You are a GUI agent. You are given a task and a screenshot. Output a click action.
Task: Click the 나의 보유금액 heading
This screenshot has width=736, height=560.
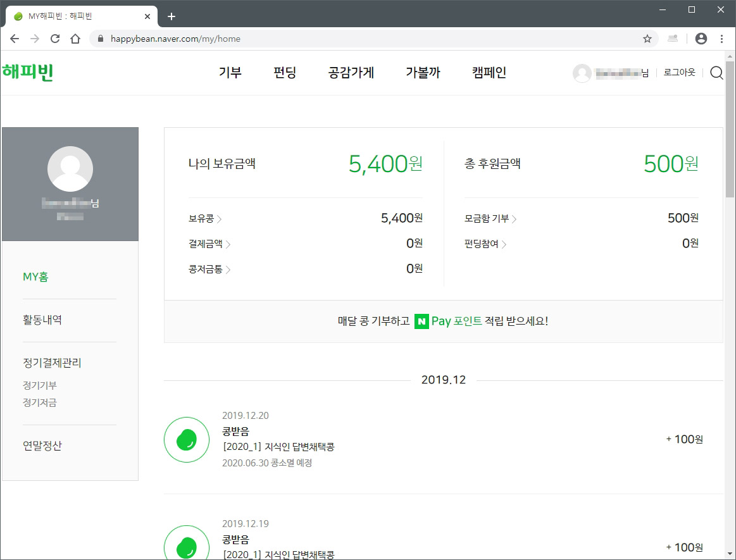point(222,164)
